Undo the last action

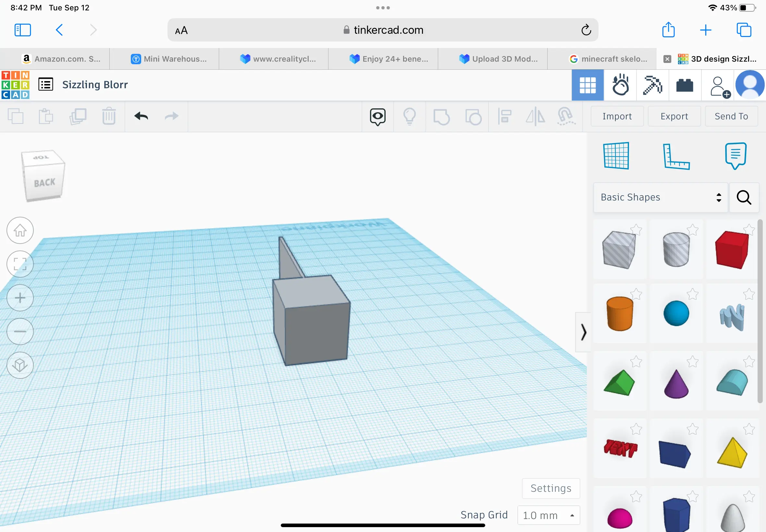[141, 116]
